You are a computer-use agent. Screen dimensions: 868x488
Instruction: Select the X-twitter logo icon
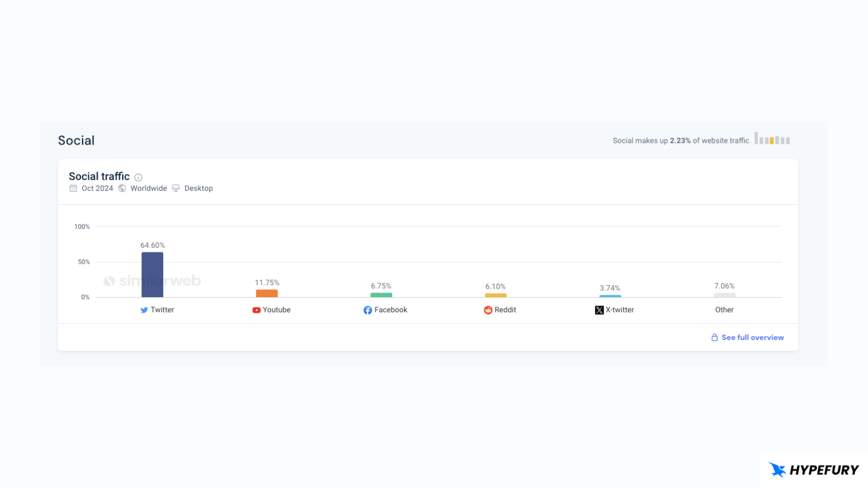click(x=599, y=310)
